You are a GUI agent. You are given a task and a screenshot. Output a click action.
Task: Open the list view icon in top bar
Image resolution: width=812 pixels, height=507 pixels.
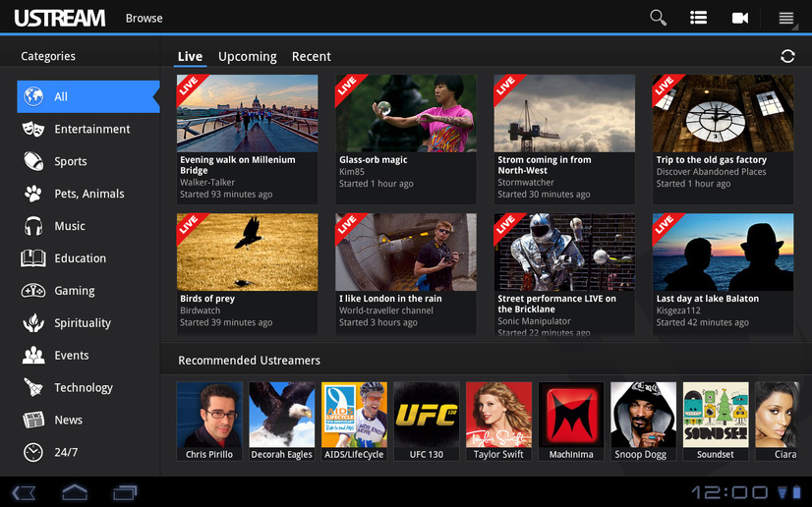pyautogui.click(x=699, y=18)
